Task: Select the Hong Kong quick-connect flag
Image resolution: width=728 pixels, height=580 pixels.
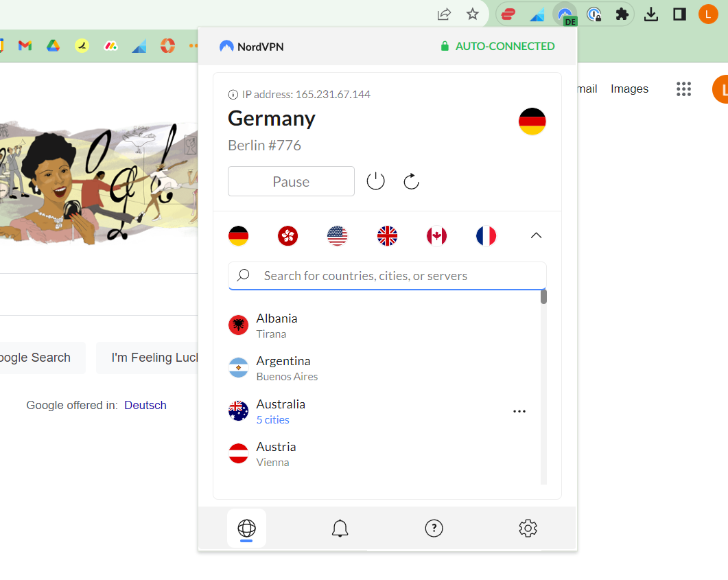Action: pos(287,235)
